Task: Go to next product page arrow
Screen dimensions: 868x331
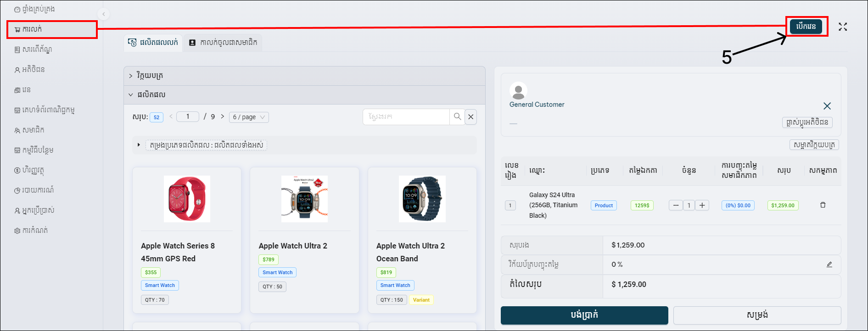Action: tap(223, 116)
